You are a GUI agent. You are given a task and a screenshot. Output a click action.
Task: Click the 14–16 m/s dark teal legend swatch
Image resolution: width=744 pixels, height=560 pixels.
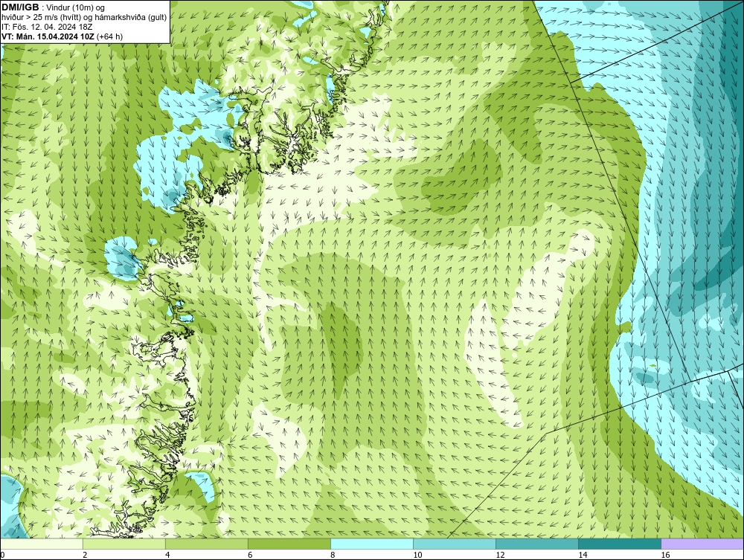point(620,544)
